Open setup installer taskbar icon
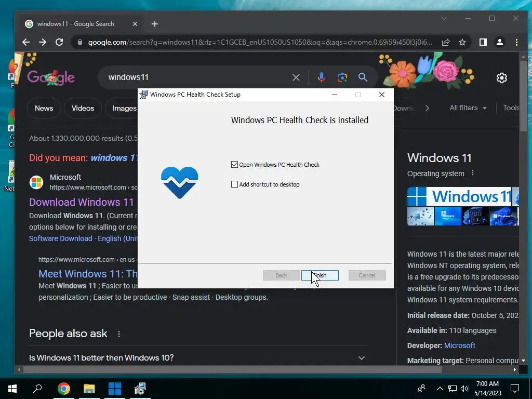 pyautogui.click(x=140, y=389)
